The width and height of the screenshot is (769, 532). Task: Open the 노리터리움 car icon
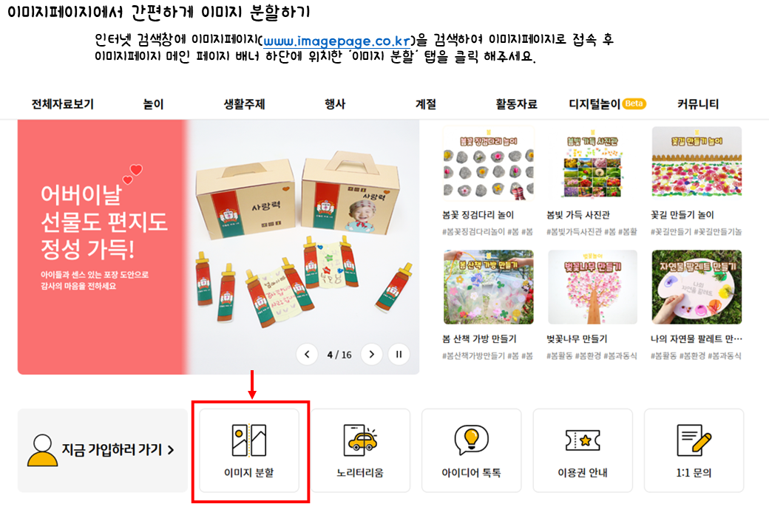(360, 440)
